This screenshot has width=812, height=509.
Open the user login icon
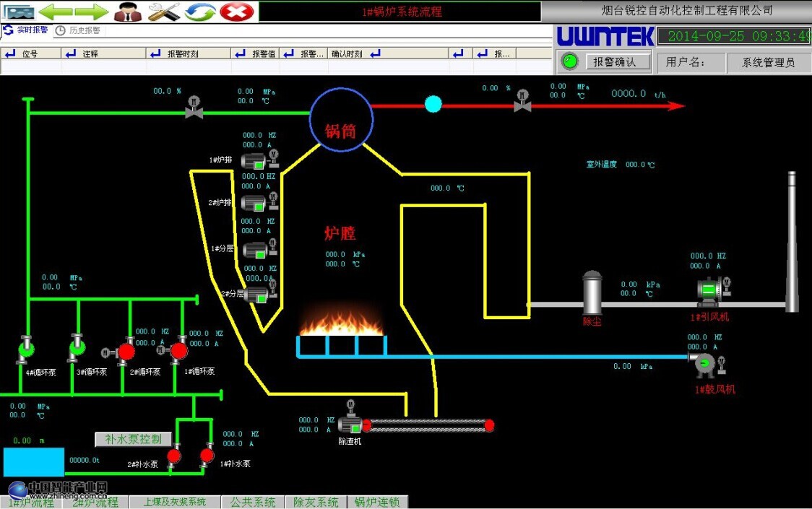tap(128, 12)
